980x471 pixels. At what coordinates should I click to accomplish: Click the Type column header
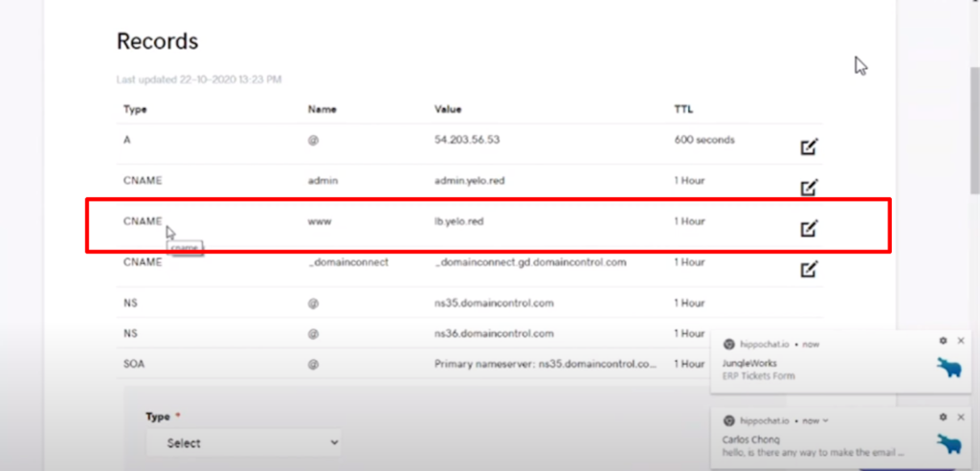(x=135, y=109)
